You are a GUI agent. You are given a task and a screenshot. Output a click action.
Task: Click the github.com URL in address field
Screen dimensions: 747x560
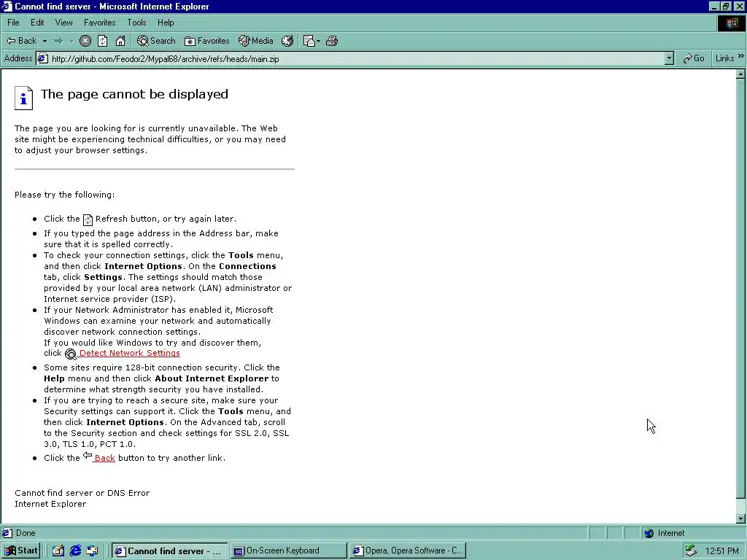click(x=166, y=59)
